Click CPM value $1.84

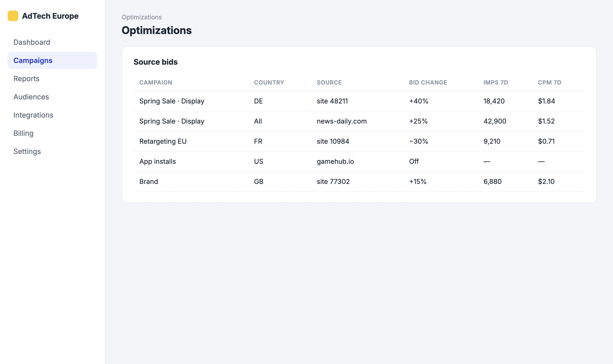[546, 101]
